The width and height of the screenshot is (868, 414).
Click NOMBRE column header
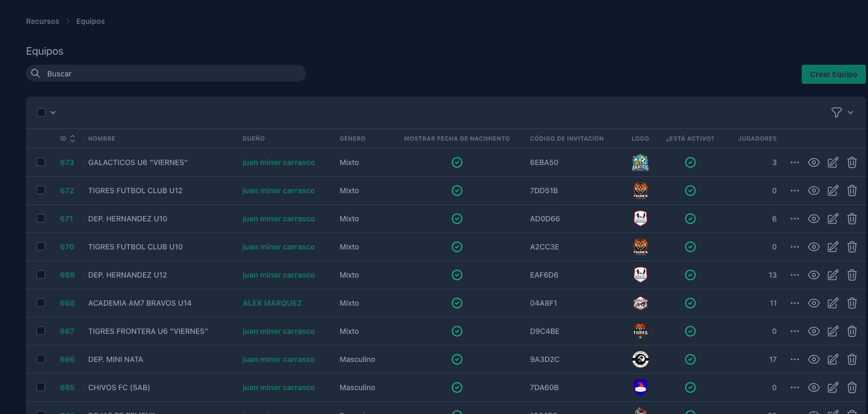102,139
